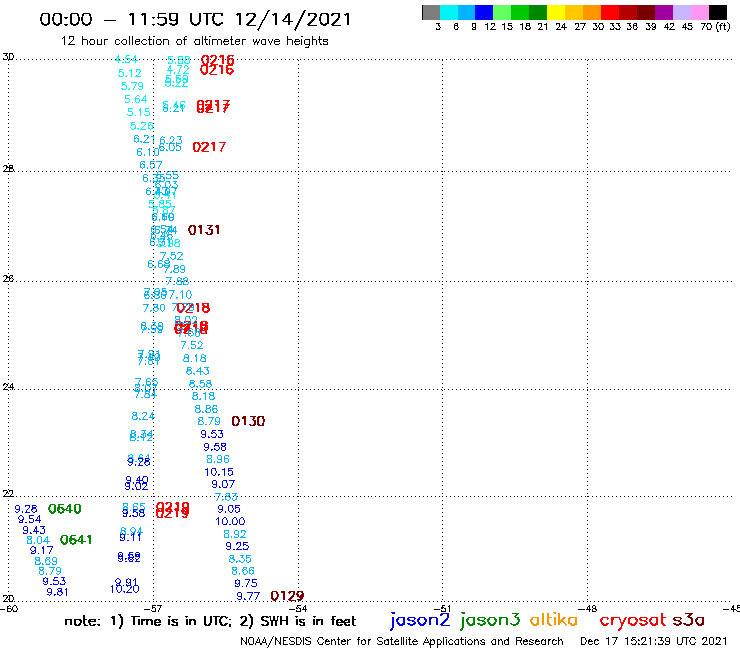Click the s3a satellite label
The height and width of the screenshot is (650, 740).
pyautogui.click(x=688, y=620)
